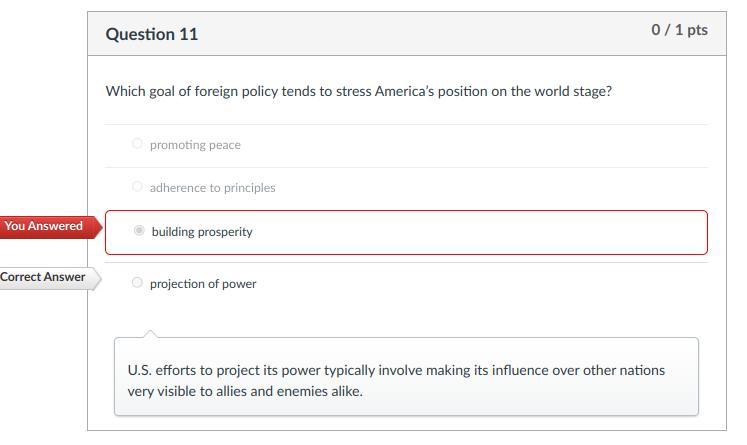The height and width of the screenshot is (445, 747).
Task: Select the "promoting peace" radio button
Action: click(x=137, y=144)
